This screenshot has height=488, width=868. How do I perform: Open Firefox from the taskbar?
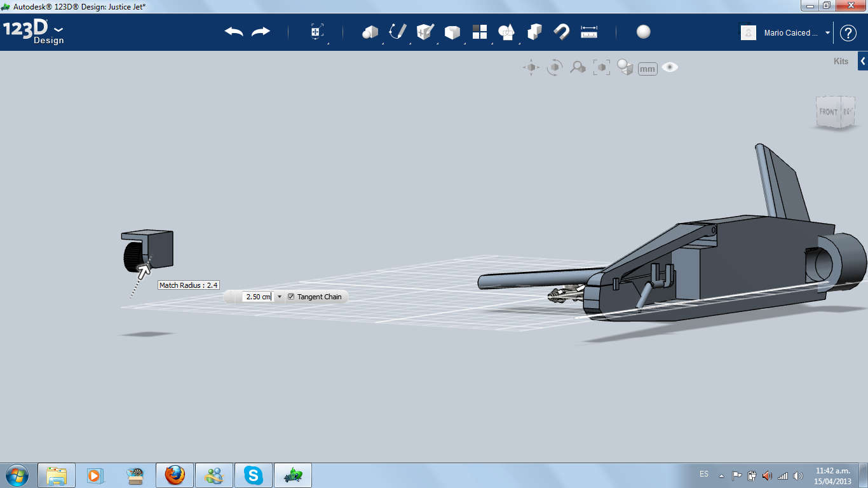point(175,475)
